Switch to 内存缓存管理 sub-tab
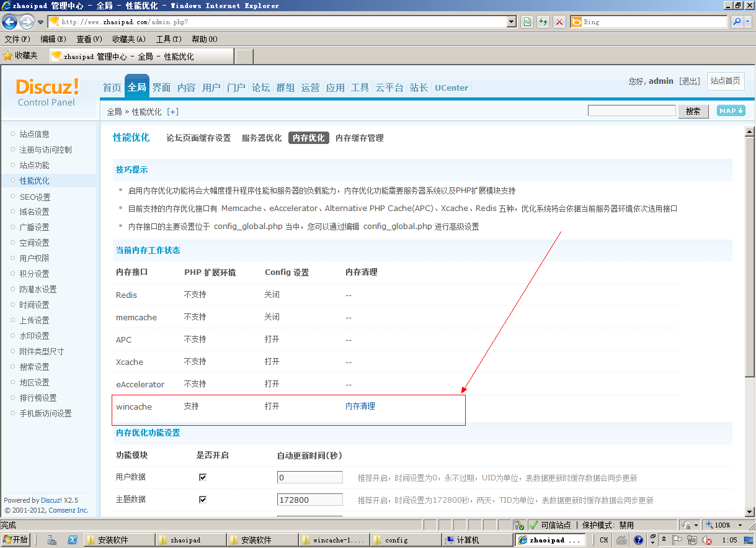This screenshot has height=548, width=756. pos(360,138)
